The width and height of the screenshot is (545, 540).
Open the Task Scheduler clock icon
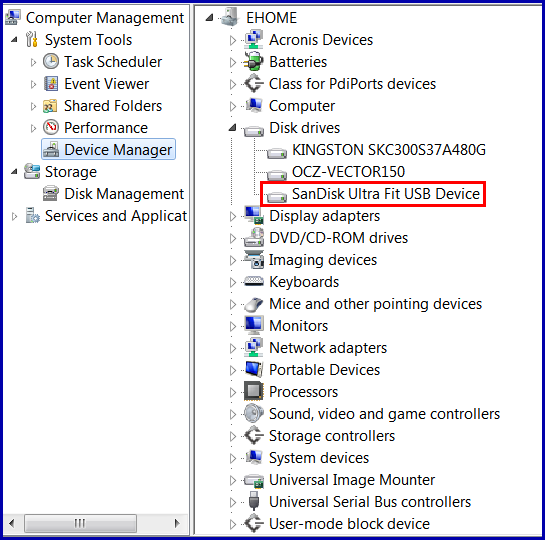click(x=51, y=62)
